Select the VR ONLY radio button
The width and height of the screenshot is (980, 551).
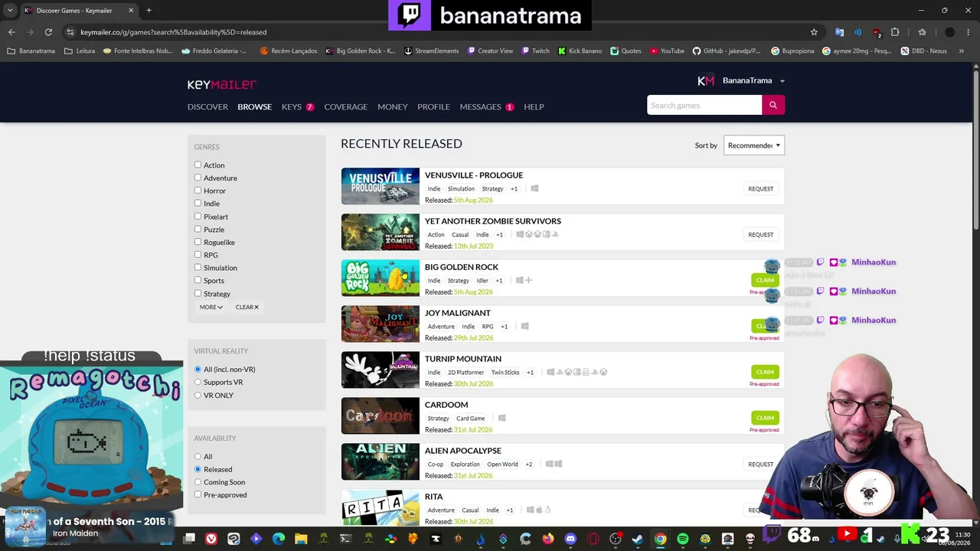coord(198,395)
